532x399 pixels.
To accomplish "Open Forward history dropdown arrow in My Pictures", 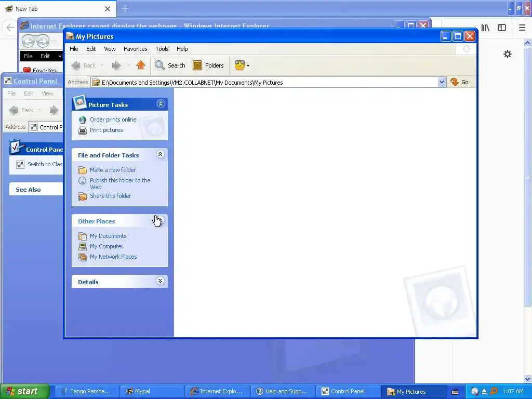I will point(128,65).
